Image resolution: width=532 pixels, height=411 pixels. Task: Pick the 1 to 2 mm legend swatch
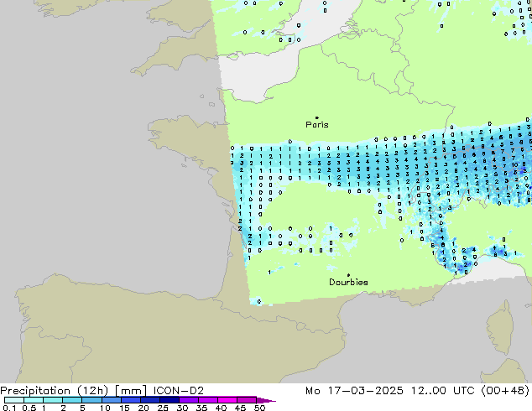(x=53, y=401)
